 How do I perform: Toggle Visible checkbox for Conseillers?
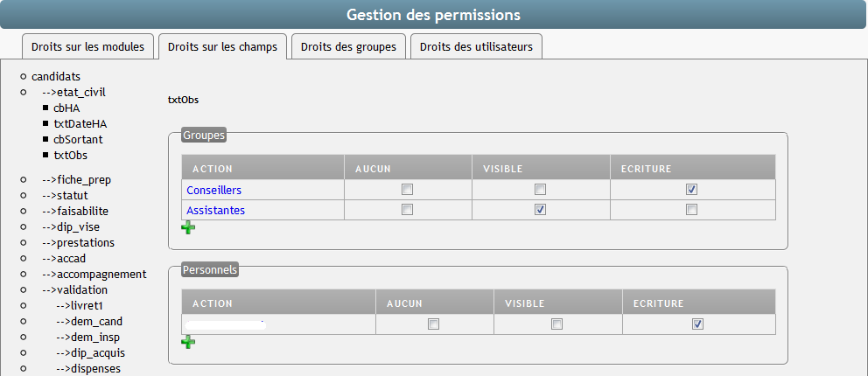[x=541, y=190]
